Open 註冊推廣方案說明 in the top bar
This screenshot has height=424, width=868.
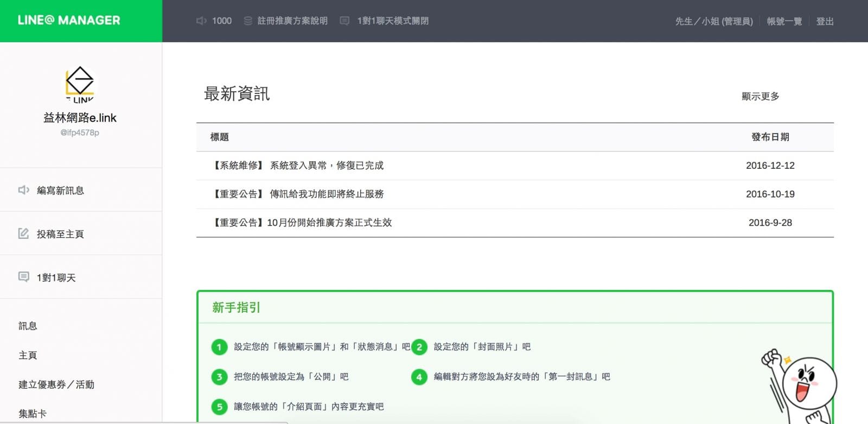292,21
